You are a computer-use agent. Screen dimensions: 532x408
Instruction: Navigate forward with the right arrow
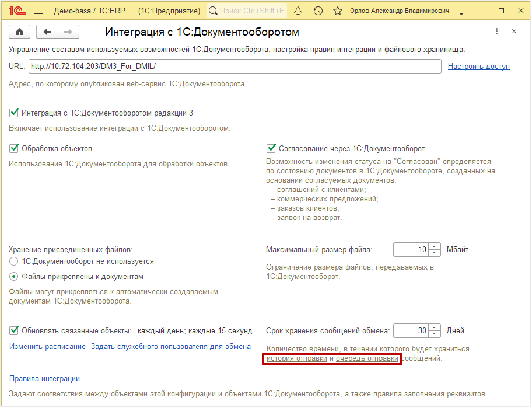click(x=68, y=32)
